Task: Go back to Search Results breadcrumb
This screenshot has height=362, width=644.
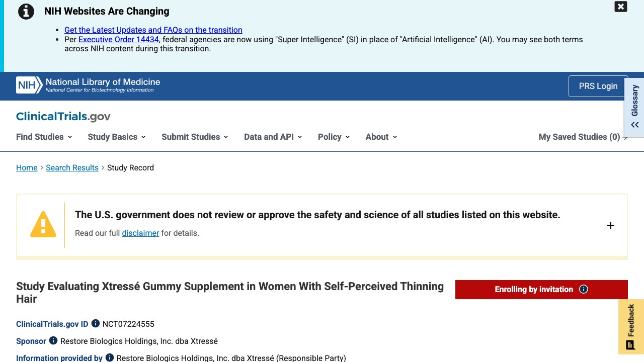Action: click(72, 167)
